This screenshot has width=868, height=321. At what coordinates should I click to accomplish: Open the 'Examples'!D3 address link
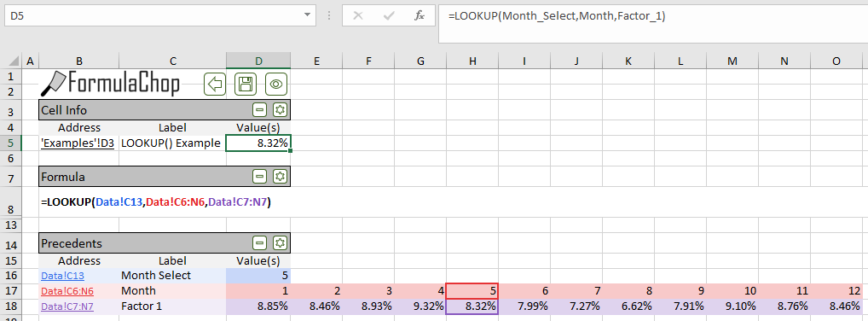pyautogui.click(x=78, y=143)
